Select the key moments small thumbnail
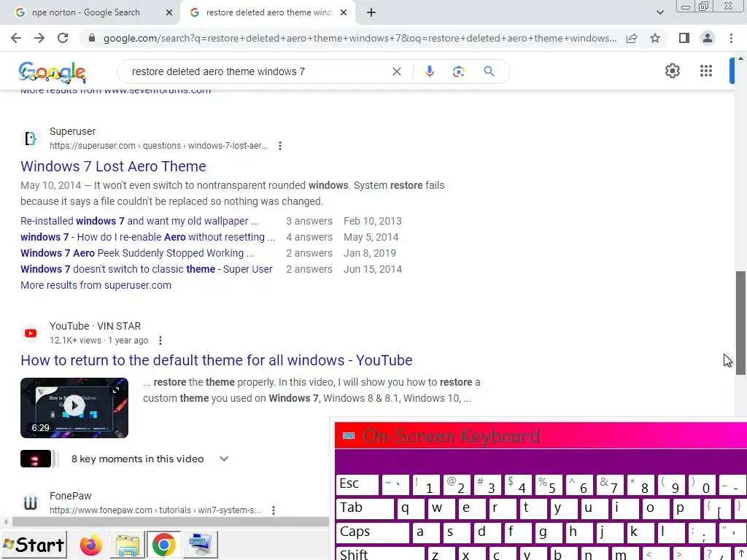The width and height of the screenshot is (747, 560). point(36,459)
